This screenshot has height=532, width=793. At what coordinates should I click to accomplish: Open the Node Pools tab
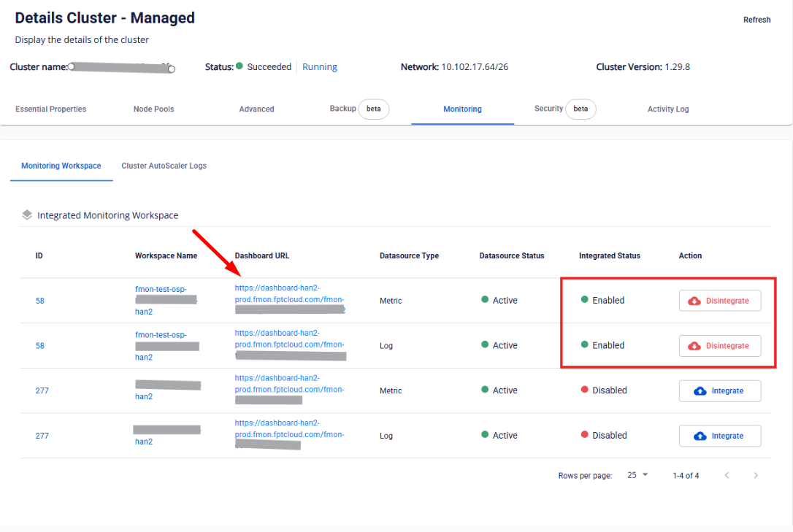(x=153, y=109)
